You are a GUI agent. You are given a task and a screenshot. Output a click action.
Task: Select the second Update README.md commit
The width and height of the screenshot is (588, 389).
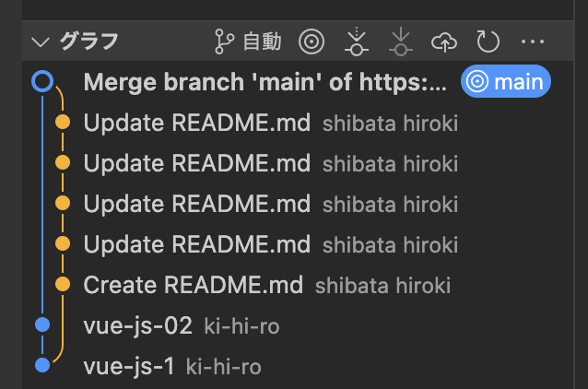[298, 163]
